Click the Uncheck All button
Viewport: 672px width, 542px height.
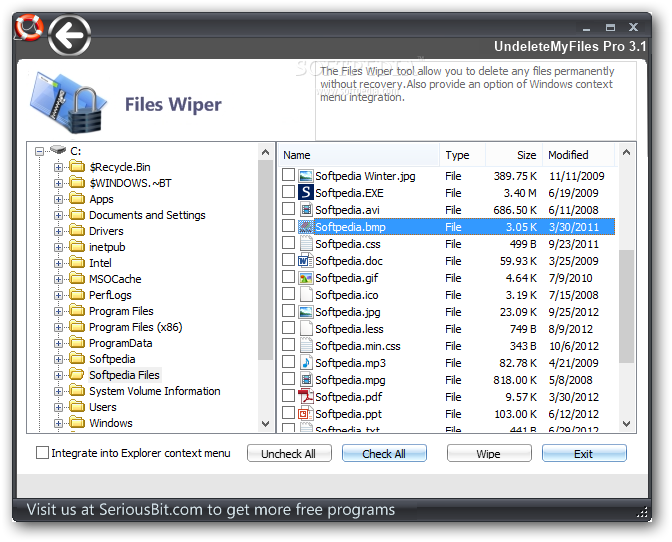tap(289, 453)
